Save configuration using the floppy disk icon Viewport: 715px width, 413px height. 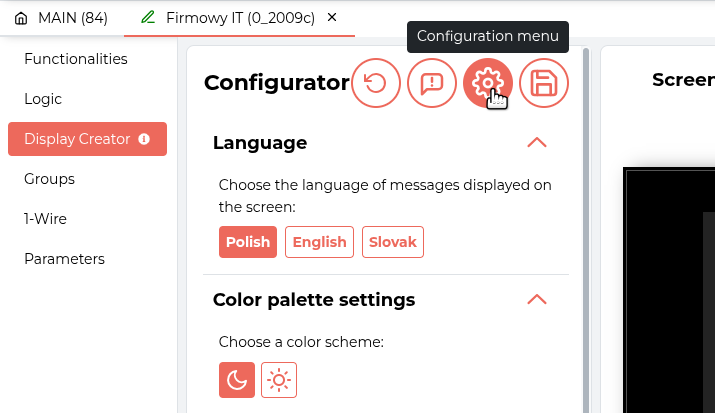click(544, 83)
